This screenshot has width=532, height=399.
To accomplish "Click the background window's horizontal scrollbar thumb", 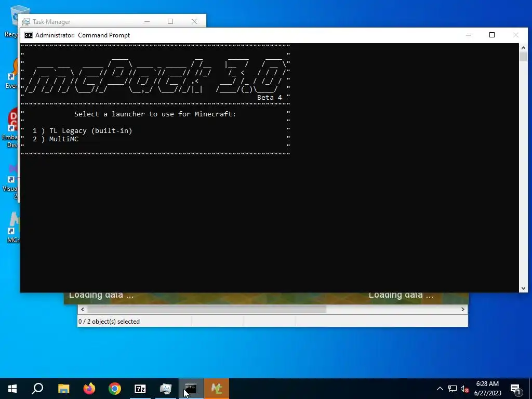I will 207,310.
